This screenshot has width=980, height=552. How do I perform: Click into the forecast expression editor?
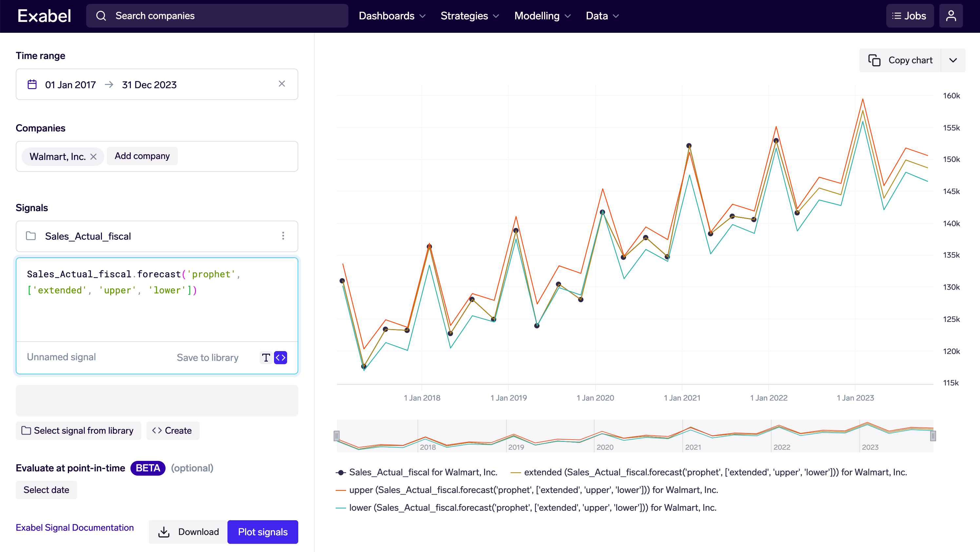[157, 300]
